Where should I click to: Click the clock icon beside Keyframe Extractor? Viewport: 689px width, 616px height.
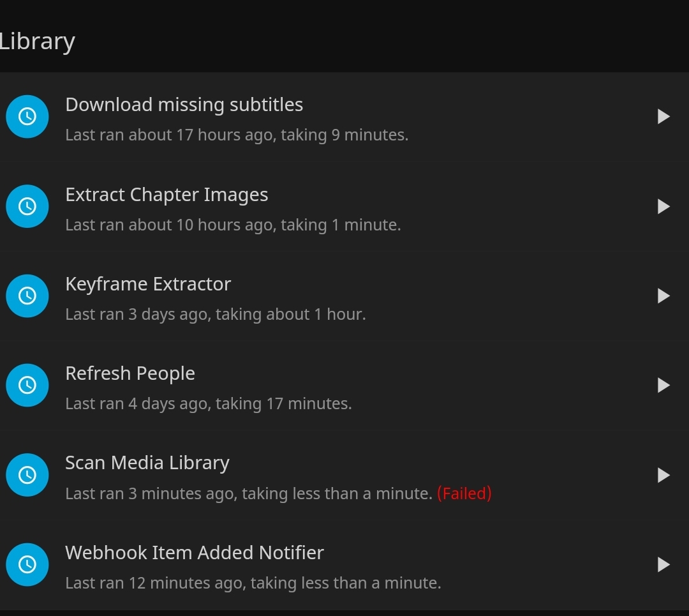(x=27, y=296)
